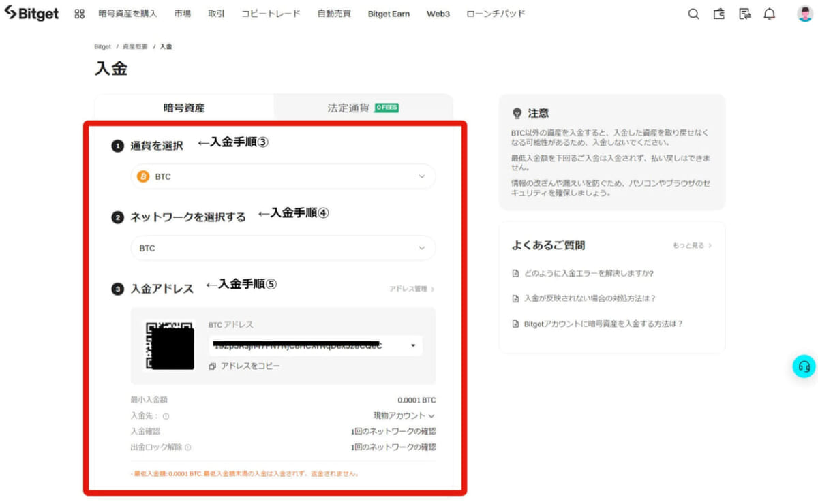818x504 pixels.
Task: Open the orders list icon
Action: pyautogui.click(x=744, y=14)
